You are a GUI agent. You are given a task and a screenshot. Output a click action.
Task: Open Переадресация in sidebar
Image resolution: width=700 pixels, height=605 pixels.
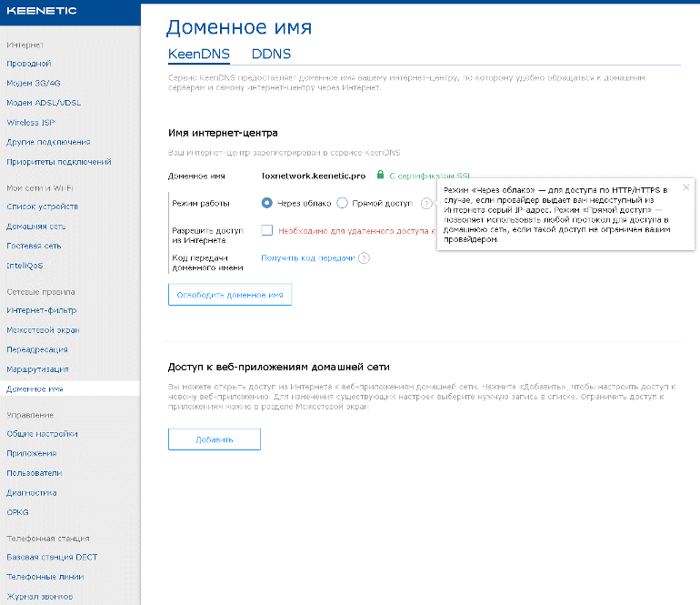pyautogui.click(x=37, y=350)
